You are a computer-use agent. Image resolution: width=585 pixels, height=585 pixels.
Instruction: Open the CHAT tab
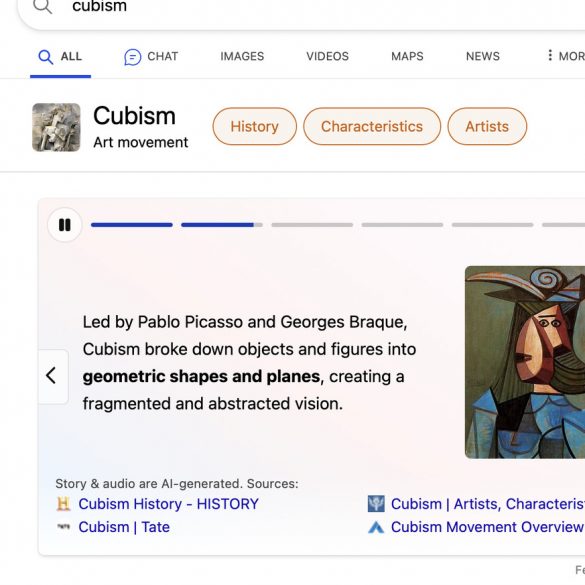coord(151,57)
